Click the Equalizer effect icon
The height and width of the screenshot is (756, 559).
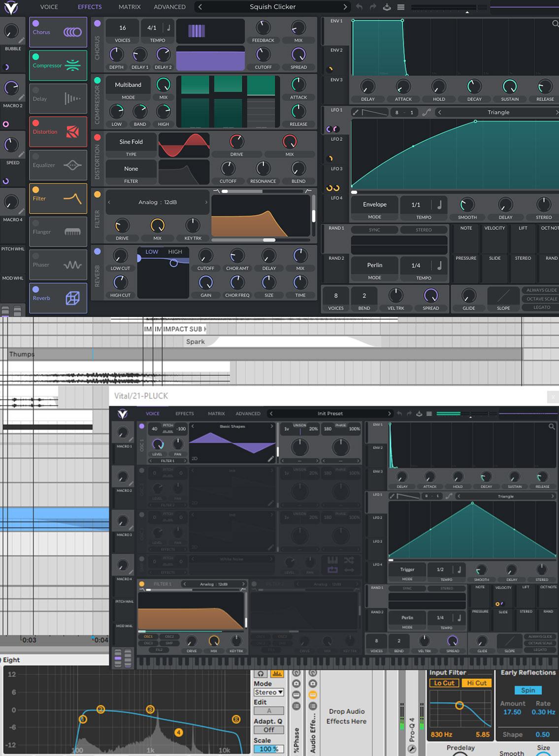coord(72,165)
